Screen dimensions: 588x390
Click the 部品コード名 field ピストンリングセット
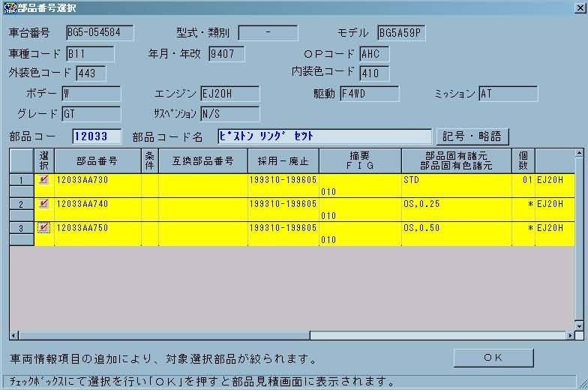tap(324, 136)
